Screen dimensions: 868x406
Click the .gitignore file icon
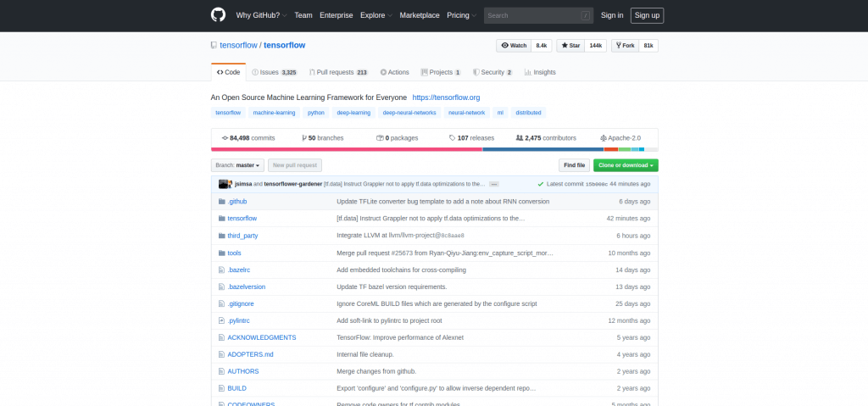coord(221,303)
